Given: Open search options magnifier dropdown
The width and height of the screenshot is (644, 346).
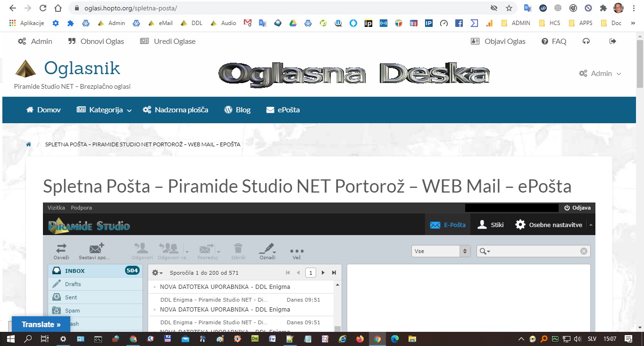Looking at the screenshot, I should click(x=485, y=251).
